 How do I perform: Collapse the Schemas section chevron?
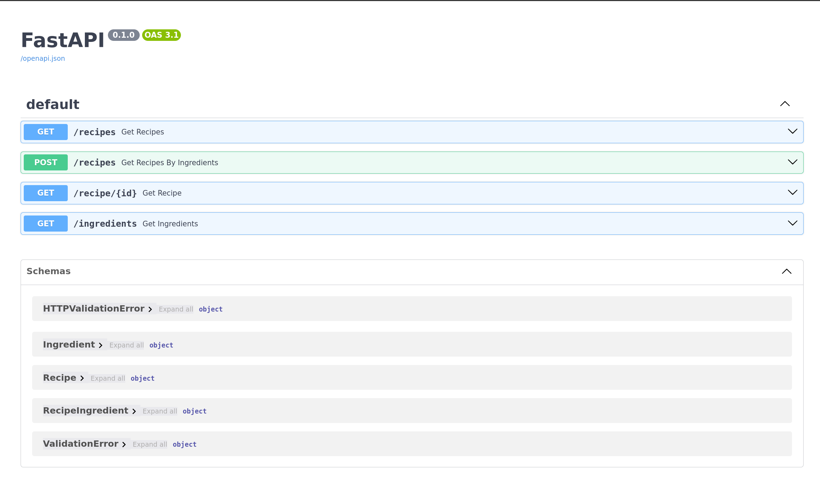(x=786, y=271)
